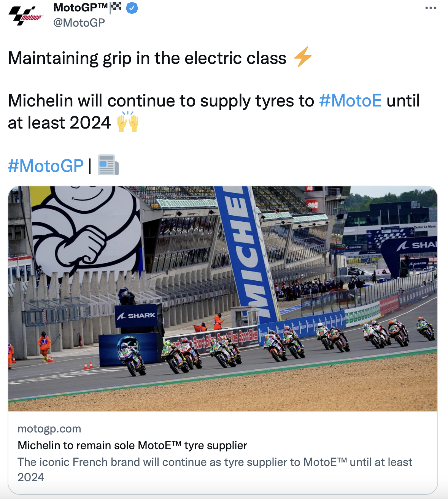Open the three-dot more options menu
Image resolution: width=448 pixels, height=499 pixels.
tap(431, 8)
